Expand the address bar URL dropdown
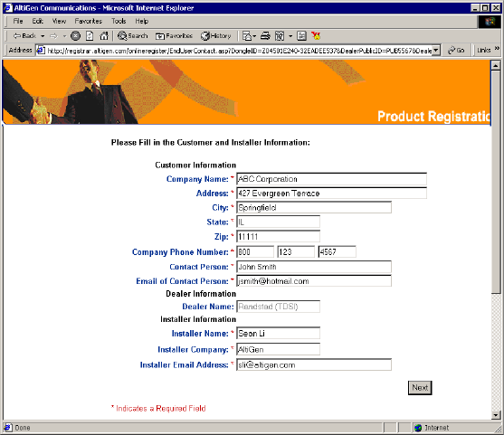The image size is (504, 435). [x=435, y=51]
